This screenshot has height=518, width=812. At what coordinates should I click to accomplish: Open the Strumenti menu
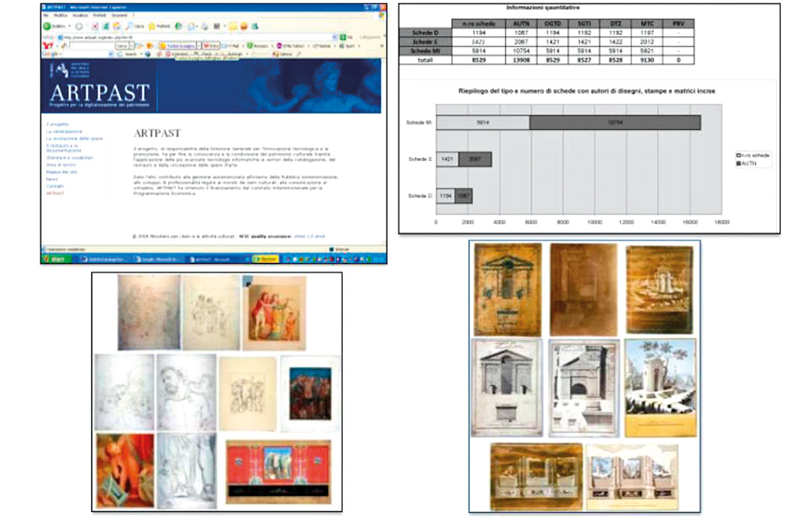click(x=119, y=15)
